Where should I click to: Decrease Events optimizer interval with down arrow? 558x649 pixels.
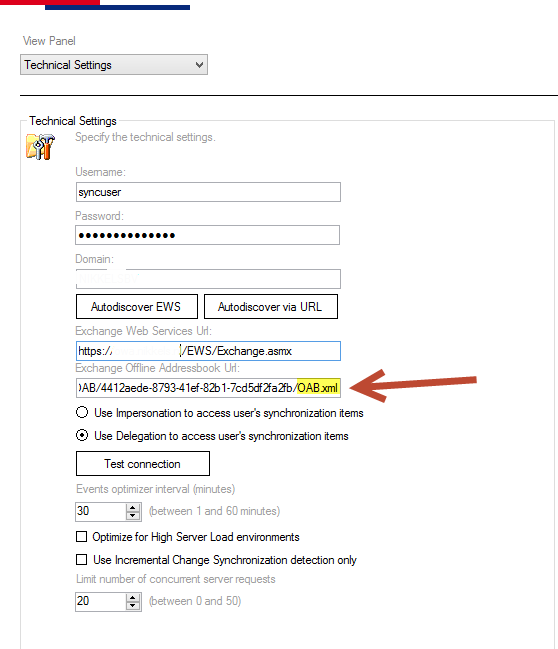point(132,515)
